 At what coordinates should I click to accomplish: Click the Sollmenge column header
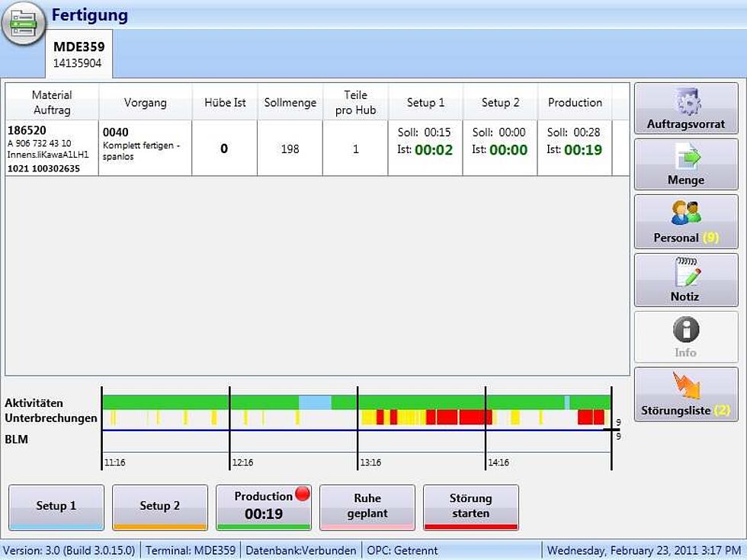[x=290, y=103]
